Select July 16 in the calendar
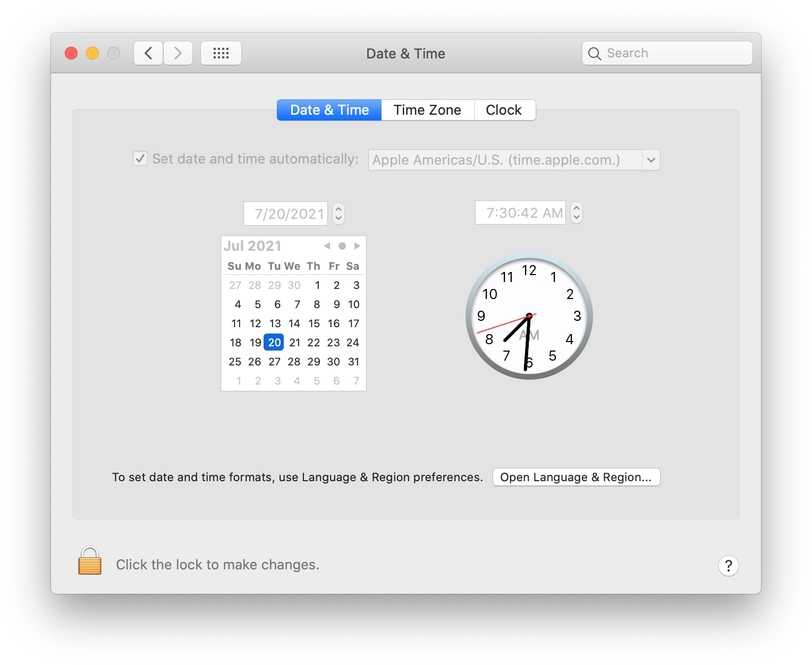Image resolution: width=812 pixels, height=665 pixels. tap(334, 323)
